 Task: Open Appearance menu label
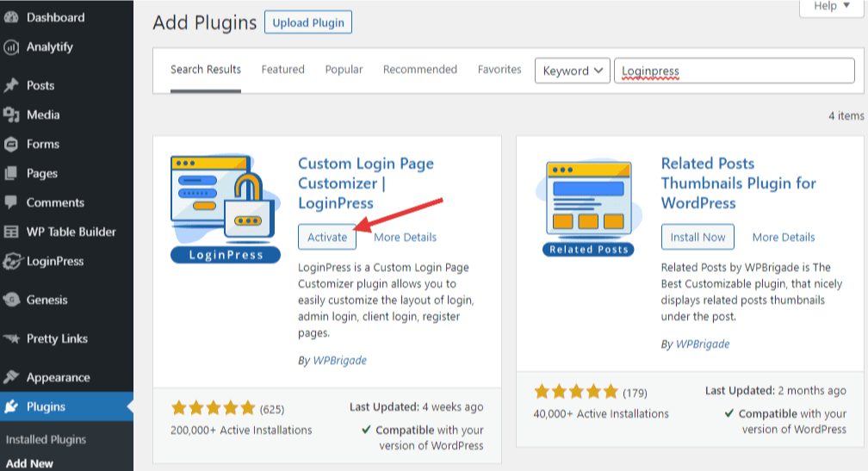[59, 377]
